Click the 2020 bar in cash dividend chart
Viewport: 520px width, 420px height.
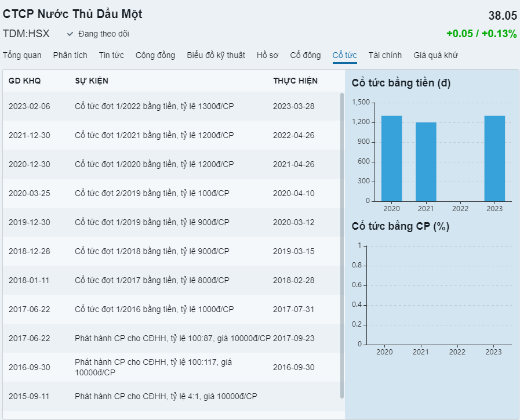392,158
